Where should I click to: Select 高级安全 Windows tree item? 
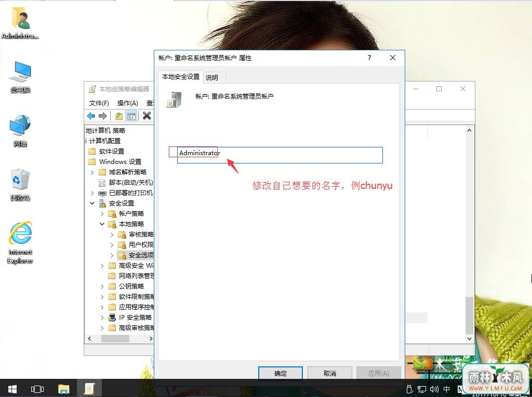136,266
